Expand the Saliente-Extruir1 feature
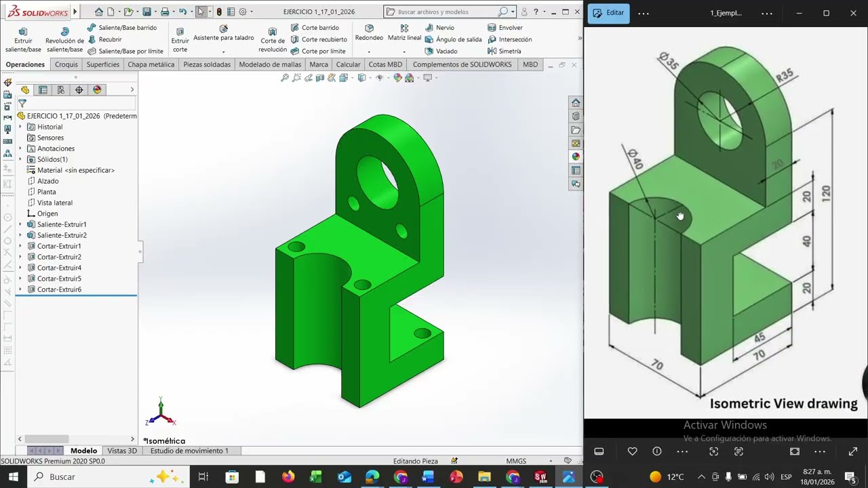The height and width of the screenshot is (488, 868). pos(20,224)
